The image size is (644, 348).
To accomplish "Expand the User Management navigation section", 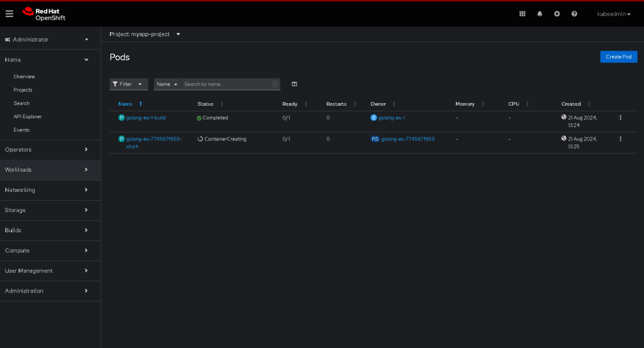I will pyautogui.click(x=50, y=271).
